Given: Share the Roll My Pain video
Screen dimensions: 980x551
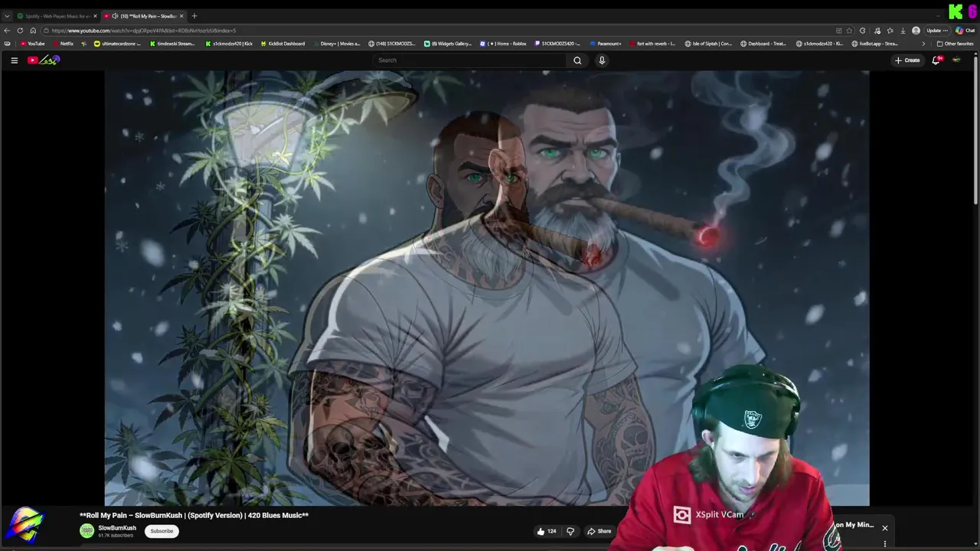Looking at the screenshot, I should tap(599, 531).
